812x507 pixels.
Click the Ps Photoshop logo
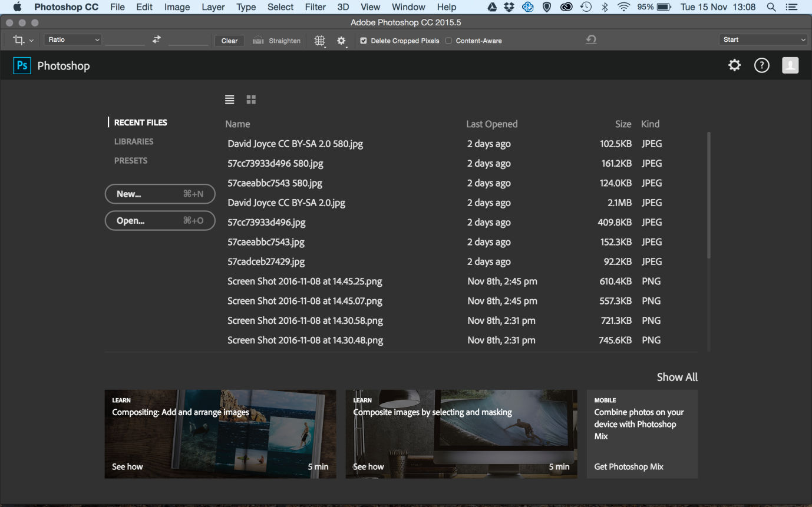pos(22,65)
